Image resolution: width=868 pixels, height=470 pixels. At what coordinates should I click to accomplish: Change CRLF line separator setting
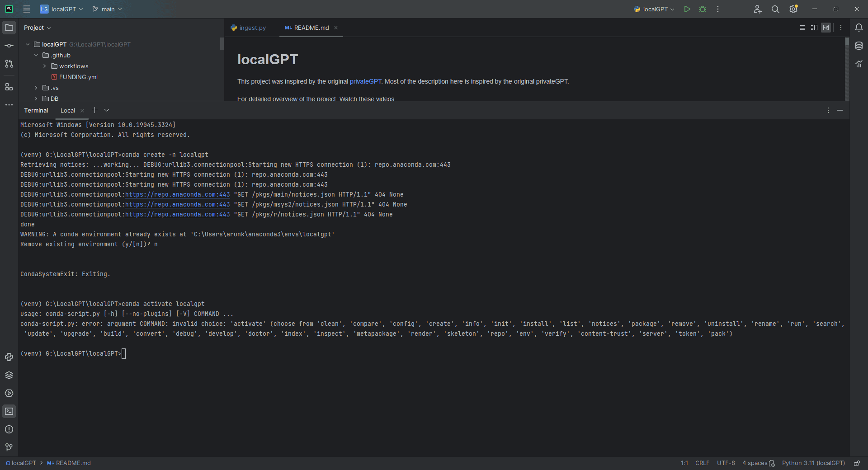tap(702, 463)
